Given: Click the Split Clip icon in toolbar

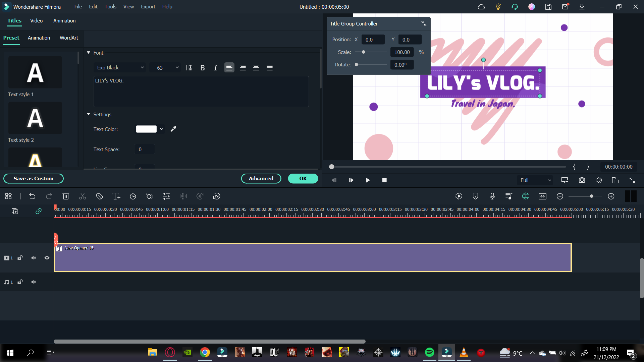Looking at the screenshot, I should [x=83, y=196].
